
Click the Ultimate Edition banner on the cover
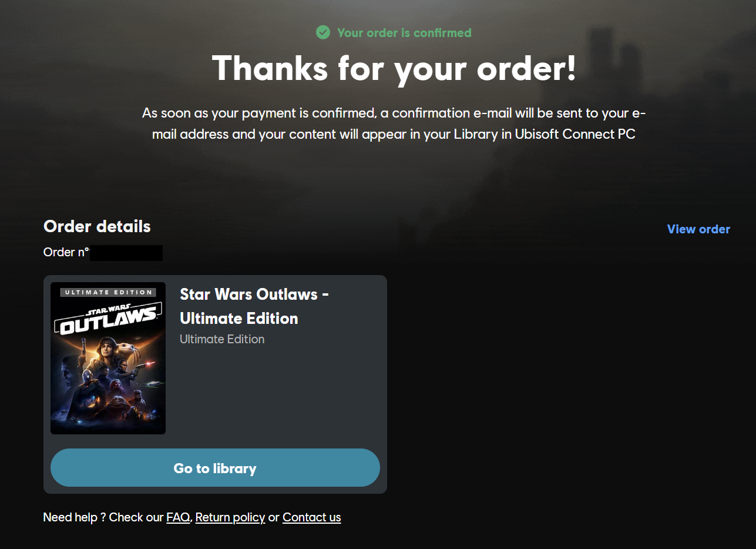pyautogui.click(x=108, y=292)
